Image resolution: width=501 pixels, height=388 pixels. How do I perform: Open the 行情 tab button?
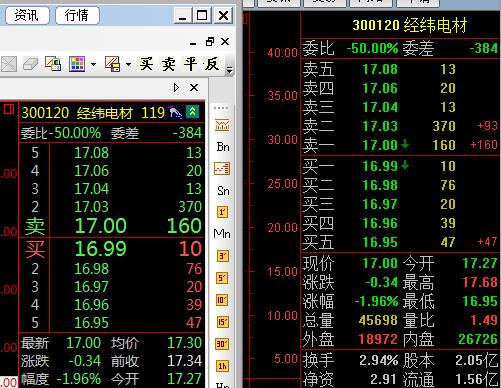tap(77, 15)
